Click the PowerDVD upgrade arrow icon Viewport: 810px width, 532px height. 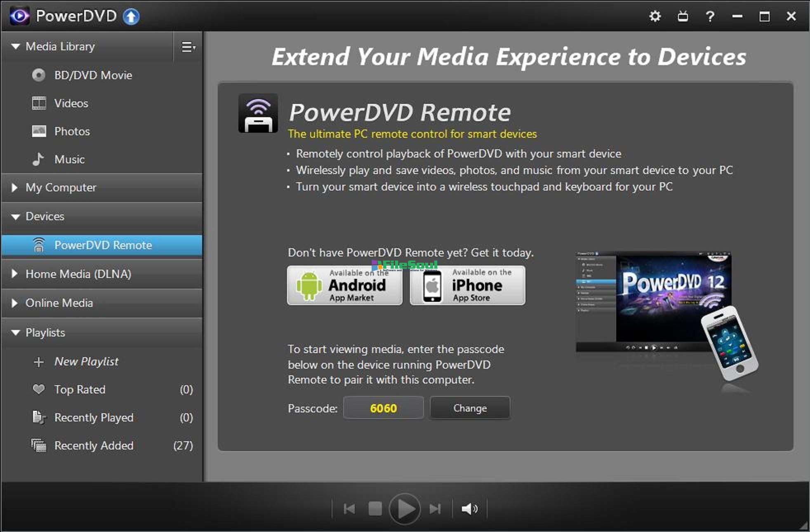pyautogui.click(x=131, y=16)
